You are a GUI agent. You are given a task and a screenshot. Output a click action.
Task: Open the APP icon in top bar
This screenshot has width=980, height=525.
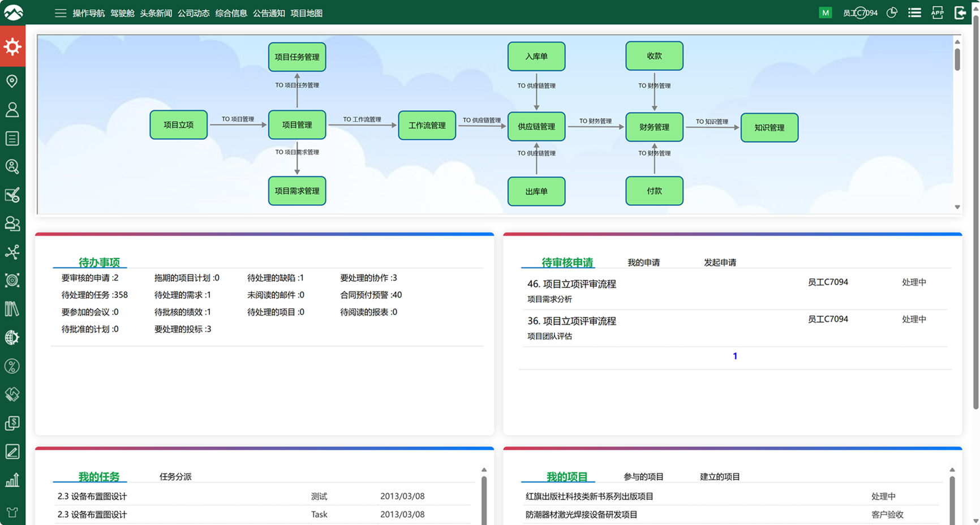[937, 13]
